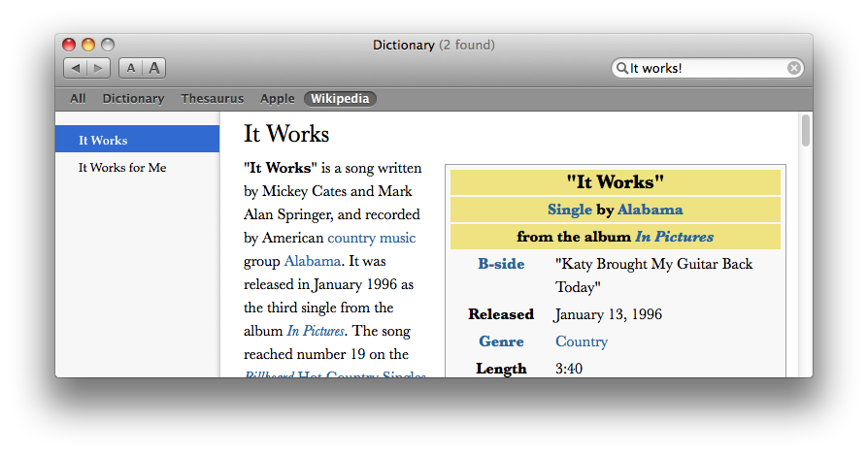Select the Wikipedia source tab
Viewport: 868px width, 454px height.
coord(340,98)
